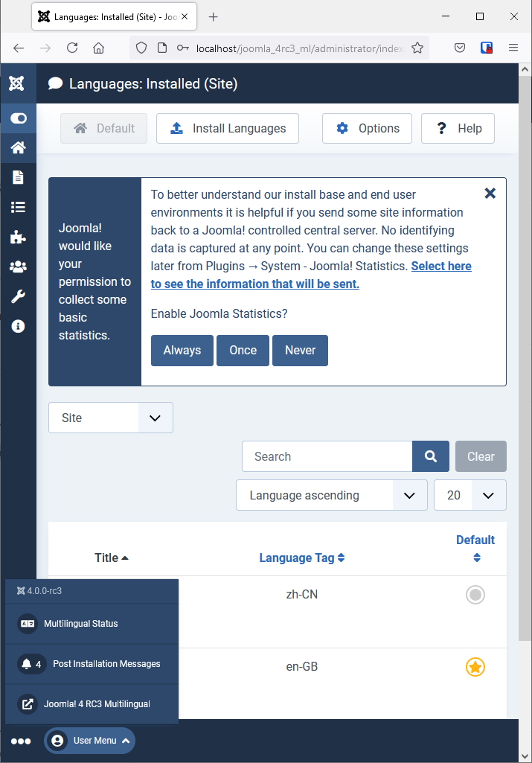This screenshot has width=532, height=763.
Task: Open the Site client dropdown
Action: 111,418
